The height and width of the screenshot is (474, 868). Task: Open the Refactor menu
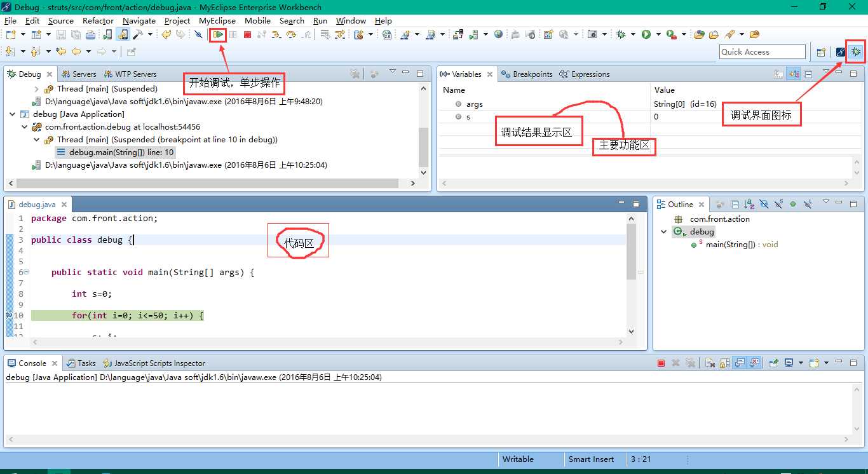[98, 20]
